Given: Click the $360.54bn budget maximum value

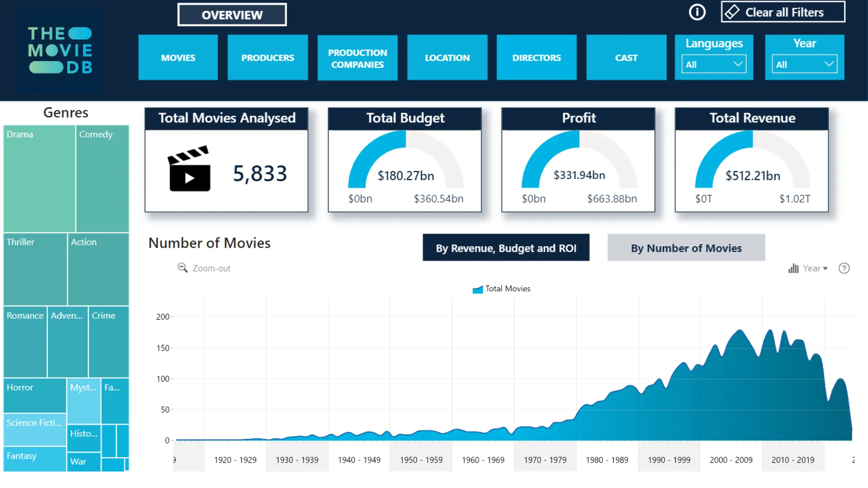Looking at the screenshot, I should (x=439, y=199).
